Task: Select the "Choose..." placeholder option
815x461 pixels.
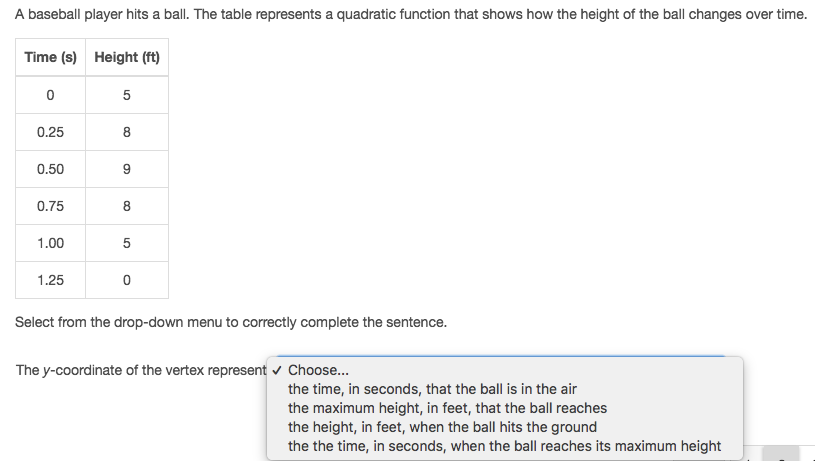Action: [505, 370]
